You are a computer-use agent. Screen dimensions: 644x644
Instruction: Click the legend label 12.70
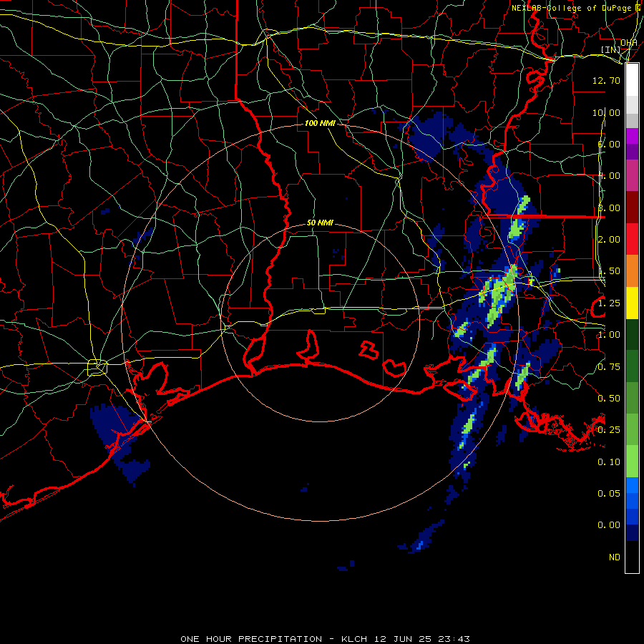pos(606,80)
